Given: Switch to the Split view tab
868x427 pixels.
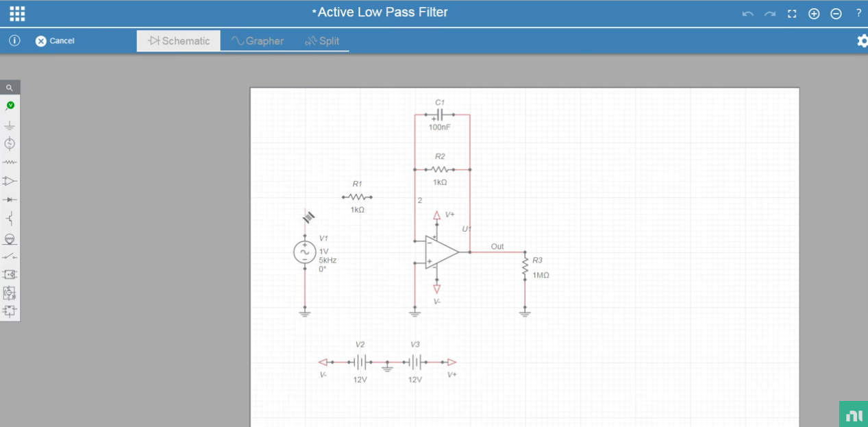Looking at the screenshot, I should pyautogui.click(x=322, y=40).
